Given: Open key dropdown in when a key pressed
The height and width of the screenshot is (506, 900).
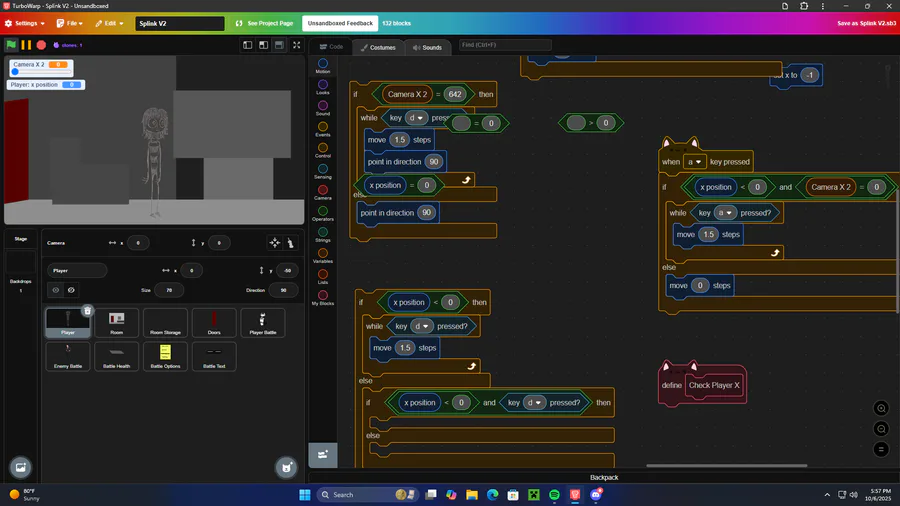Looking at the screenshot, I should (x=695, y=162).
